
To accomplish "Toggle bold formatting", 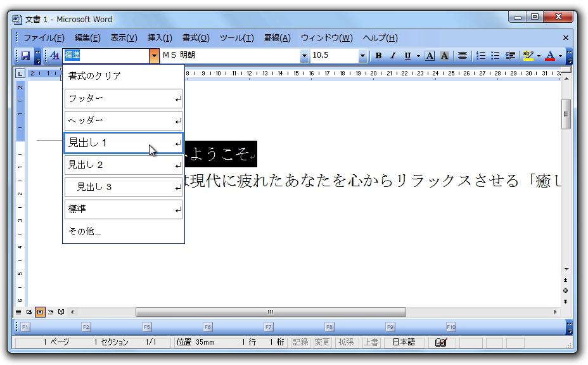I will click(378, 56).
